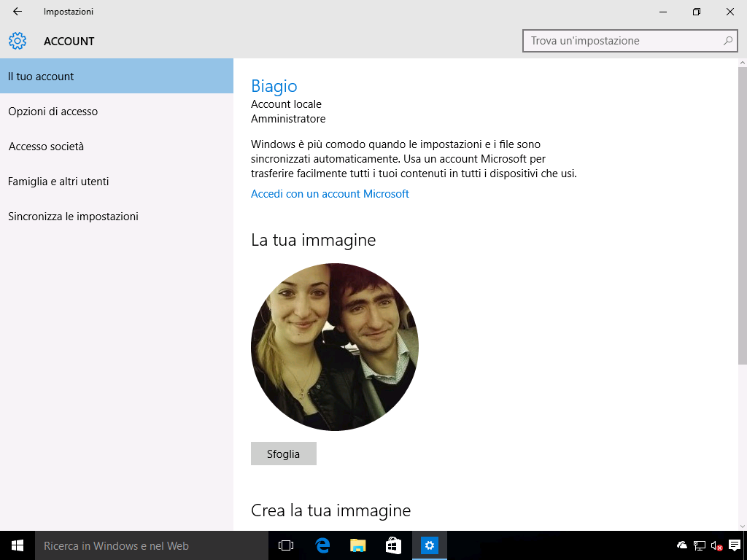The height and width of the screenshot is (560, 747).
Task: Go to Accesso società section
Action: [x=117, y=146]
